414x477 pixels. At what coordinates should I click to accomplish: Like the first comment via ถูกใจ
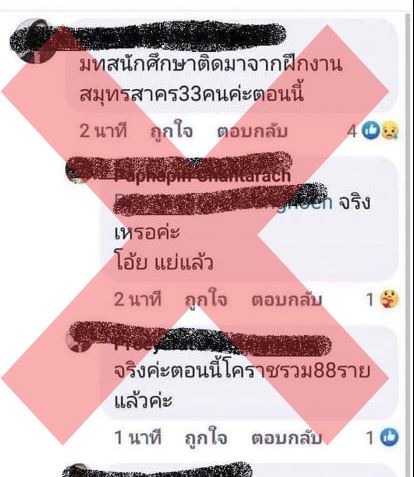pos(172,131)
